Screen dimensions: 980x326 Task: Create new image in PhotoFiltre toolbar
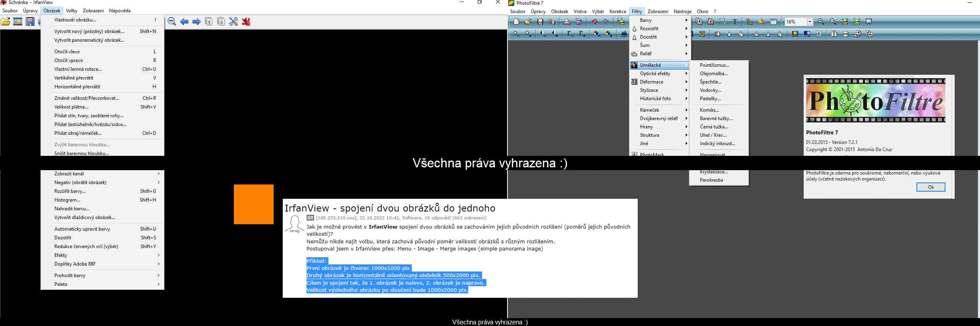click(516, 22)
